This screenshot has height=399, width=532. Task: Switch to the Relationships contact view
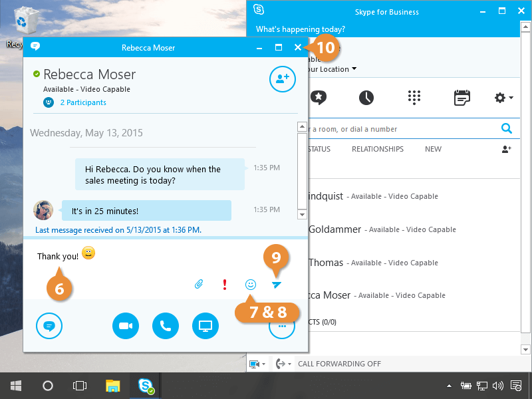(x=377, y=149)
